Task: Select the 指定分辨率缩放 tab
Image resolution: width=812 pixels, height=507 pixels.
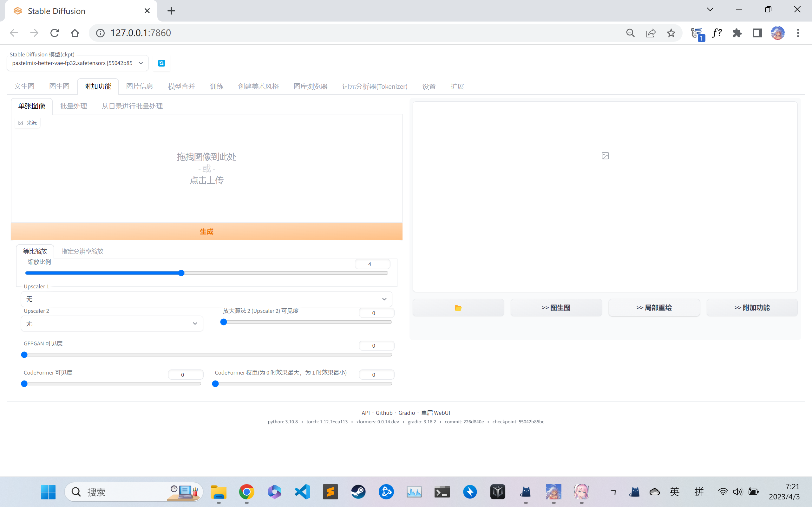Action: (x=82, y=251)
